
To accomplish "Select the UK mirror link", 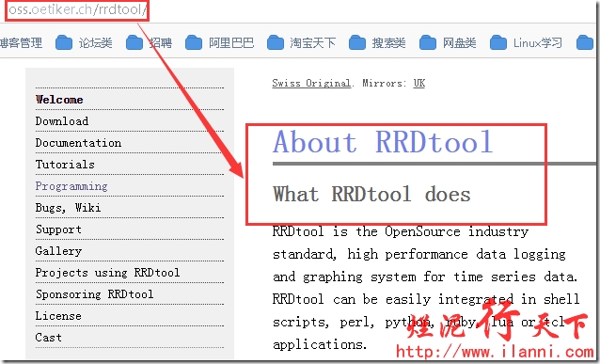I will pyautogui.click(x=419, y=83).
